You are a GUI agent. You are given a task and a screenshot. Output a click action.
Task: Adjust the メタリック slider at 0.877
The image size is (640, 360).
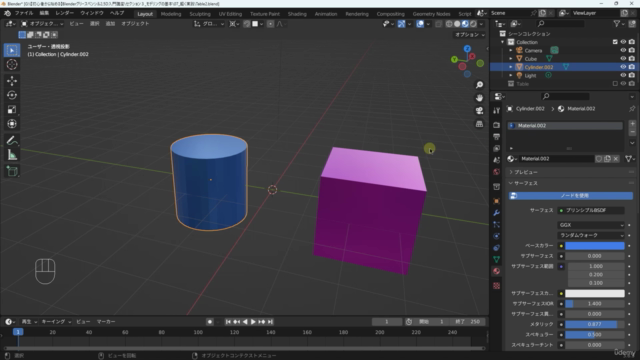point(595,324)
